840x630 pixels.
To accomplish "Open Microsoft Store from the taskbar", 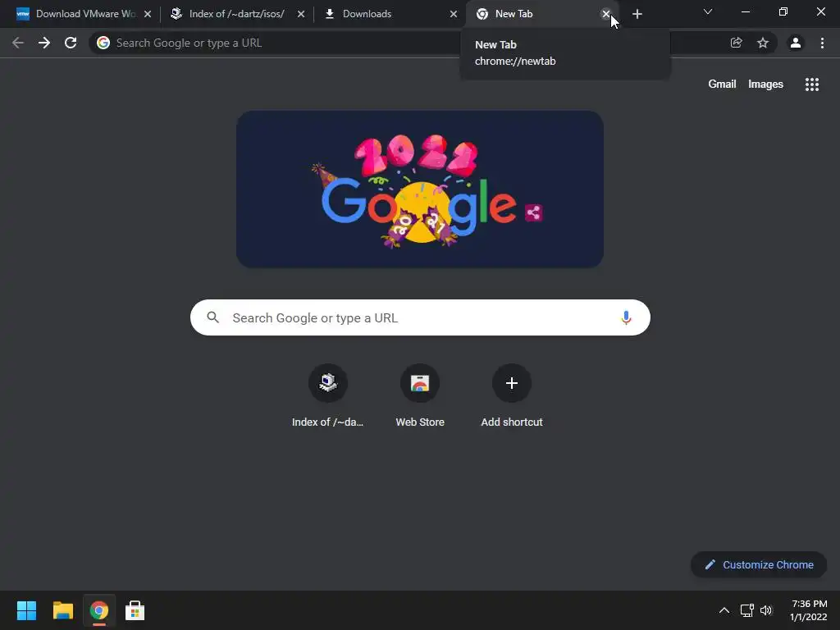I will (135, 610).
